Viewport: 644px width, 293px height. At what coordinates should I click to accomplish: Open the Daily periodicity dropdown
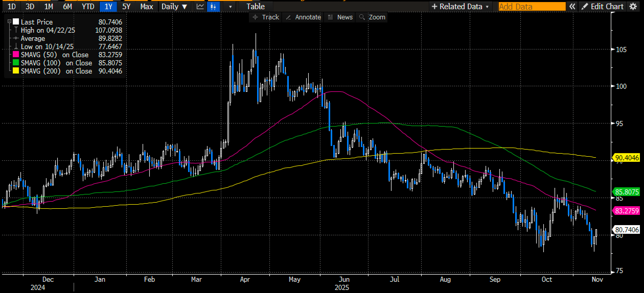[x=174, y=7]
